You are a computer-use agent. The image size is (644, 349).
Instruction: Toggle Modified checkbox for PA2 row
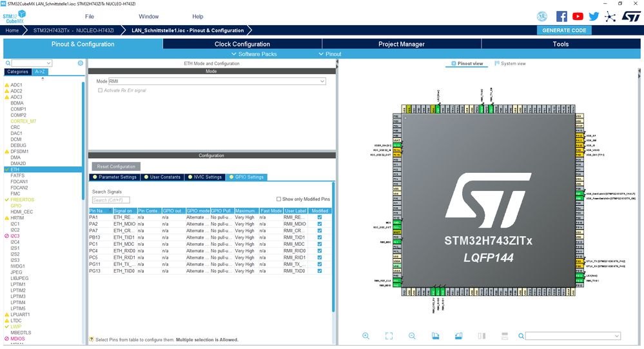click(x=320, y=224)
